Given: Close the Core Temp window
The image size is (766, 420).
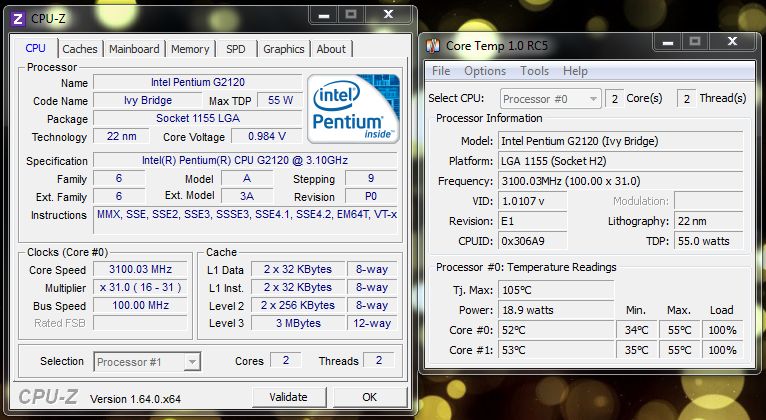Looking at the screenshot, I should click(x=732, y=42).
